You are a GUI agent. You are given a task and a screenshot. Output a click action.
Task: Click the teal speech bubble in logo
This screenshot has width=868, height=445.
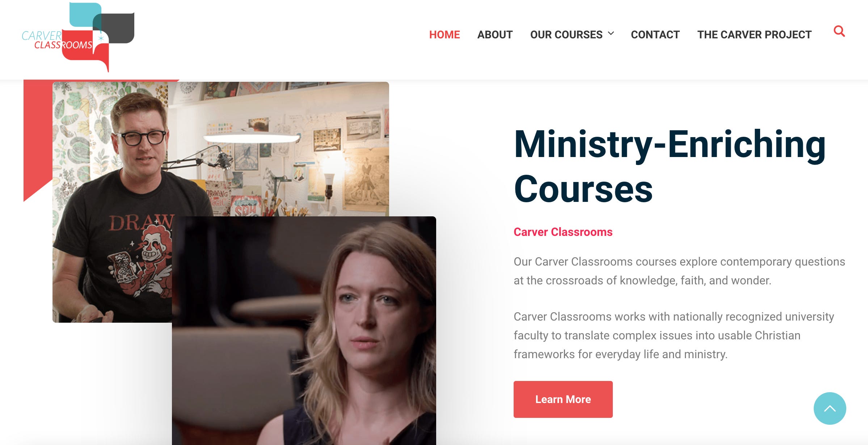pos(85,15)
